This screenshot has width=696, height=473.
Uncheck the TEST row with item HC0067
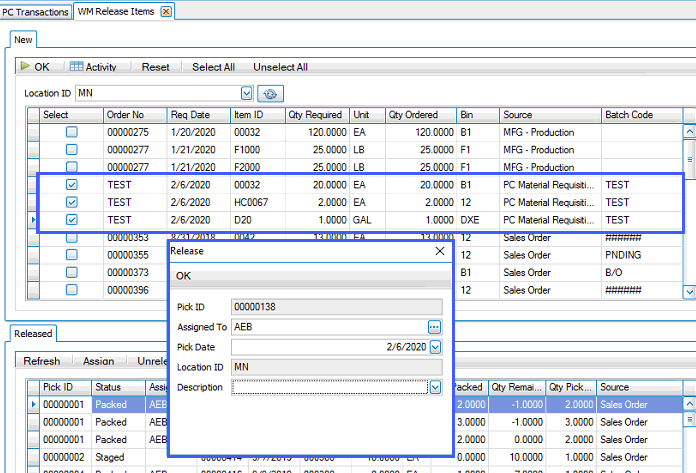pos(72,202)
